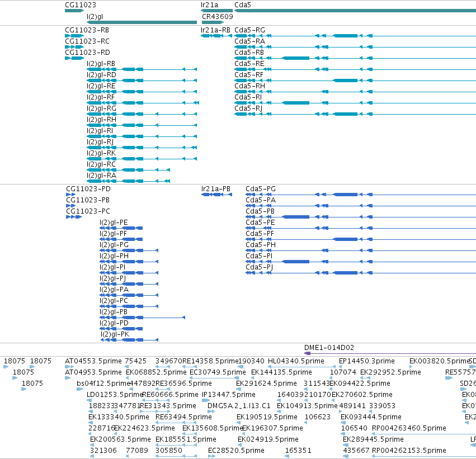The width and height of the screenshot is (476, 459).
Task: Select EST EK144135.5prime
Action: coord(281,372)
